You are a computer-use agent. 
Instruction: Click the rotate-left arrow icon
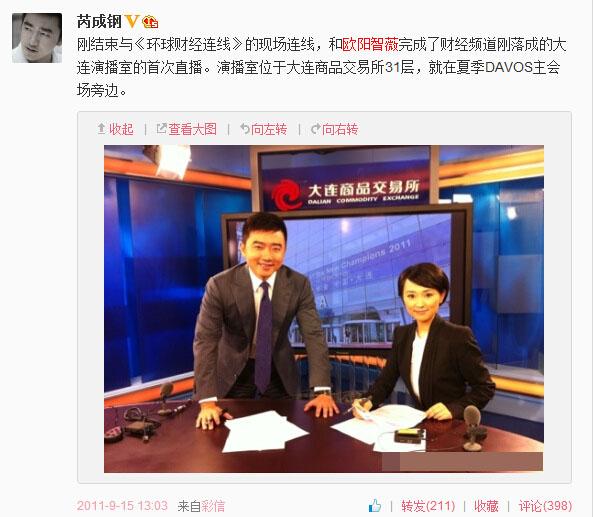[x=245, y=129]
